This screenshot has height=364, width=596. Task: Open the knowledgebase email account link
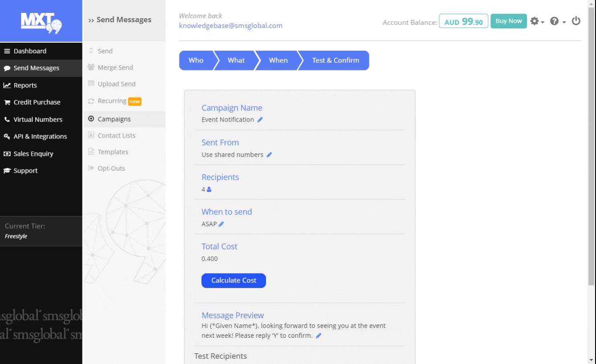click(231, 26)
